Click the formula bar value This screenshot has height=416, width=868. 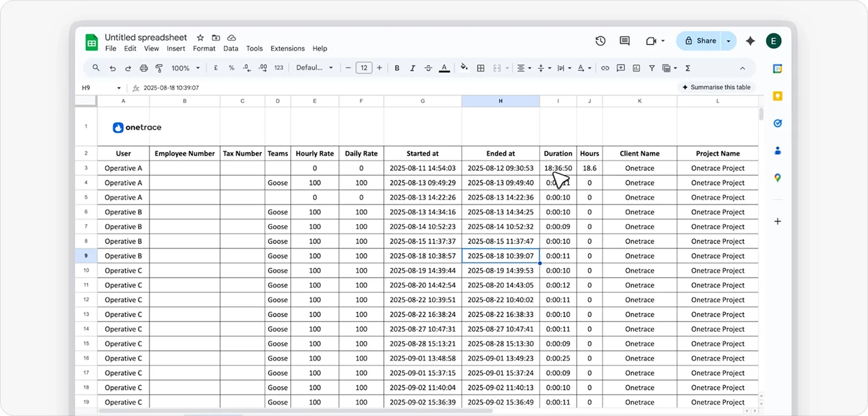[x=171, y=87]
